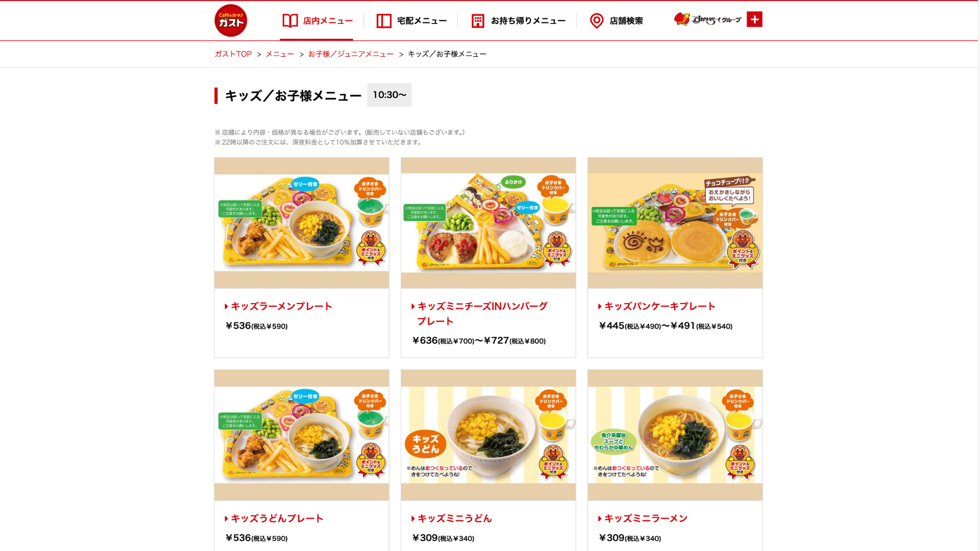Click the open book icon for 店内メニュー
This screenshot has width=980, height=551.
290,21
